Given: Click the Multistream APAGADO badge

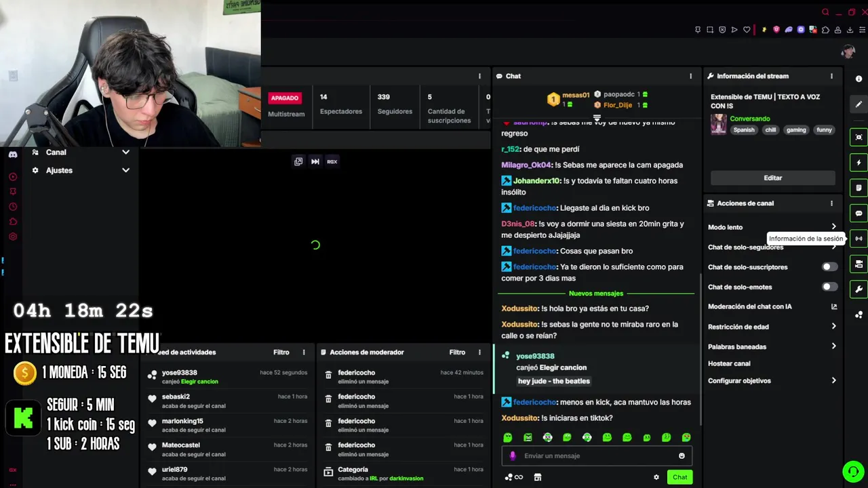Looking at the screenshot, I should point(285,98).
